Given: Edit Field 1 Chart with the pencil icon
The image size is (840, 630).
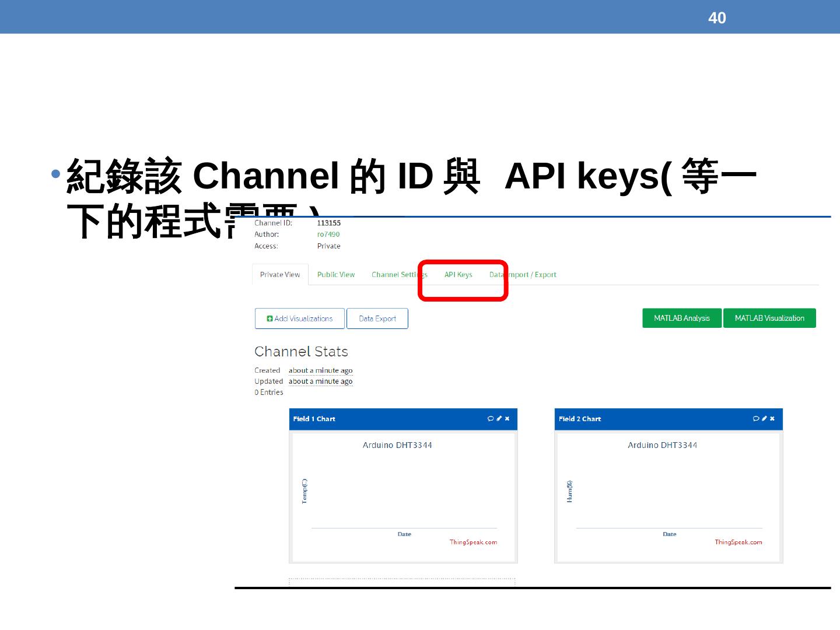Looking at the screenshot, I should pyautogui.click(x=499, y=419).
